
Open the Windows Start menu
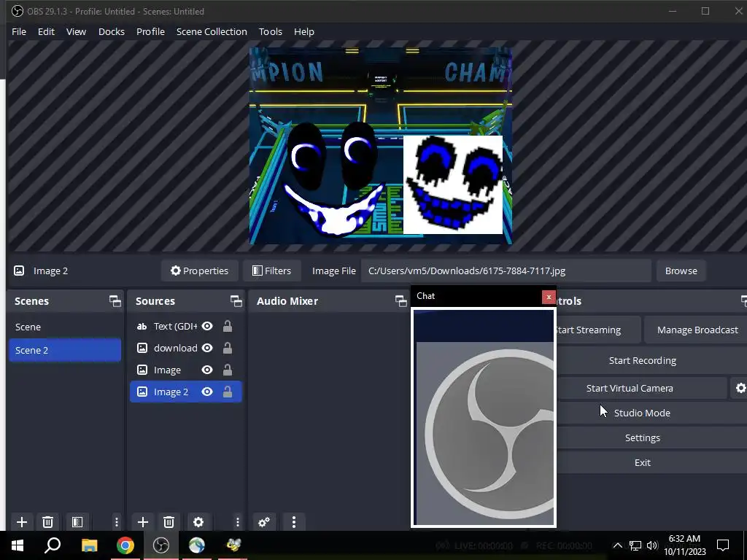click(x=18, y=545)
